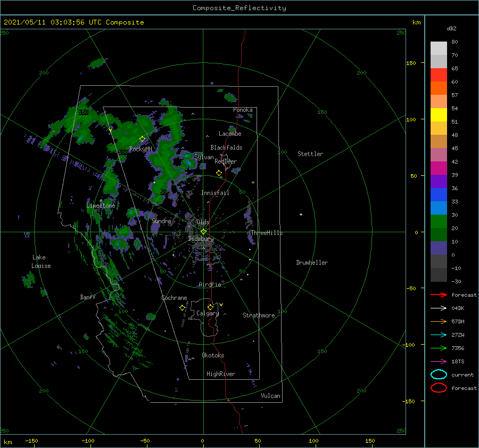Click the green 30-20 dBZ color band
Screen dimensions: 479x448
(x=439, y=222)
